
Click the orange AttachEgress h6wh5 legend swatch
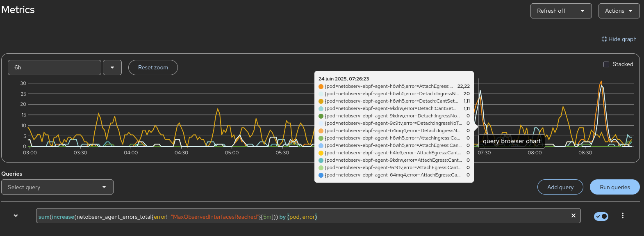(321, 87)
